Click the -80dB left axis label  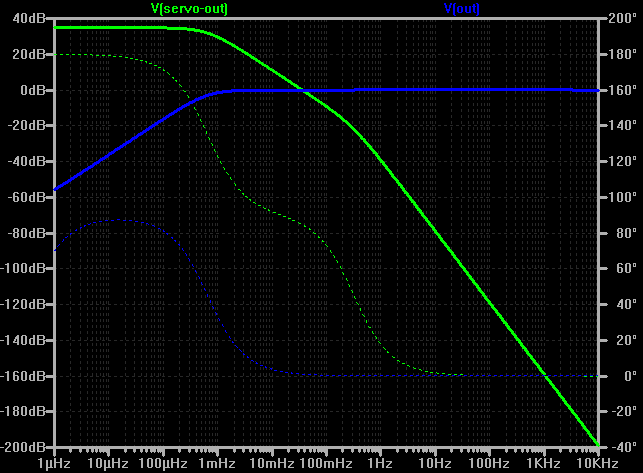tap(26, 233)
